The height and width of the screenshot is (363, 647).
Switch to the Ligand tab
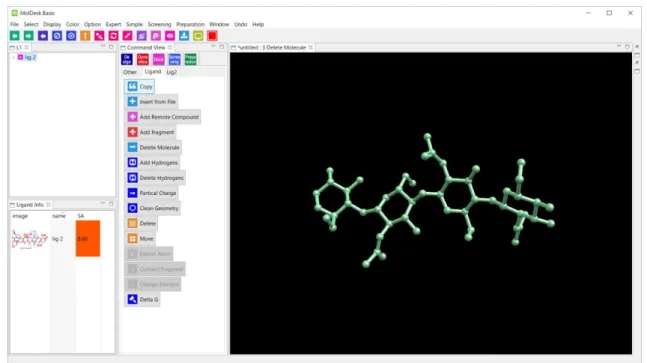pyautogui.click(x=153, y=71)
